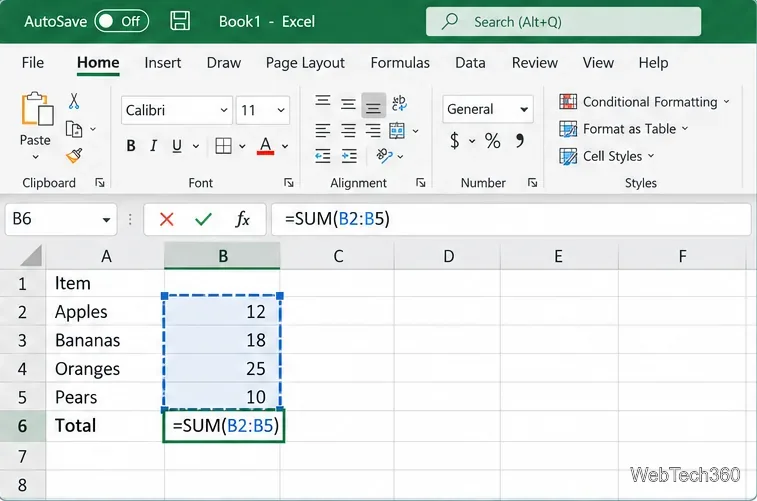Expand the Underline style arrow
Image resolution: width=757 pixels, height=501 pixels.
point(196,146)
